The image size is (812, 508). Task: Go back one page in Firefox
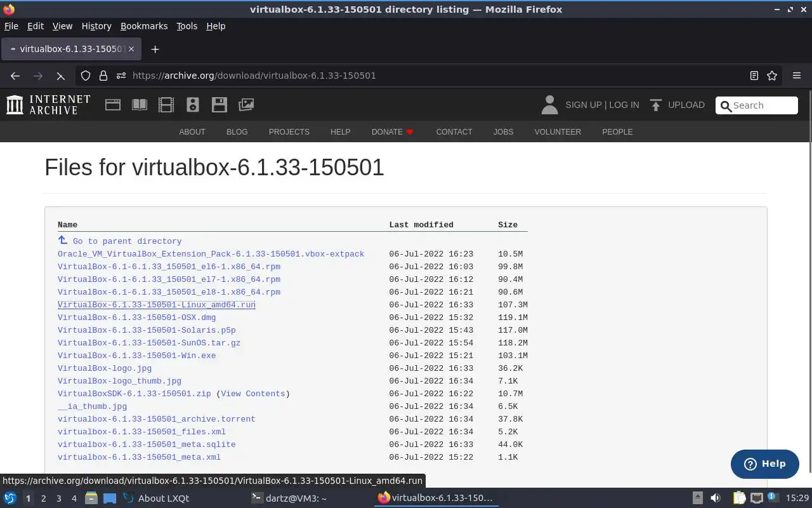pos(15,76)
